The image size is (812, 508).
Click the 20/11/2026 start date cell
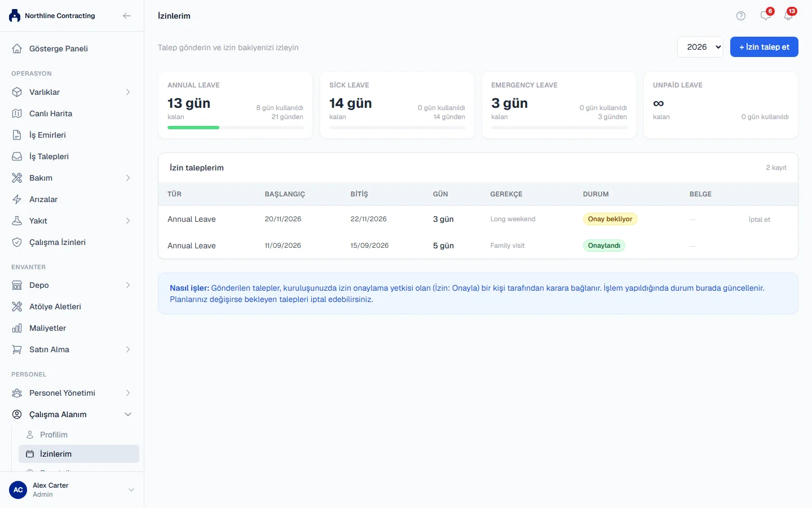click(x=283, y=219)
